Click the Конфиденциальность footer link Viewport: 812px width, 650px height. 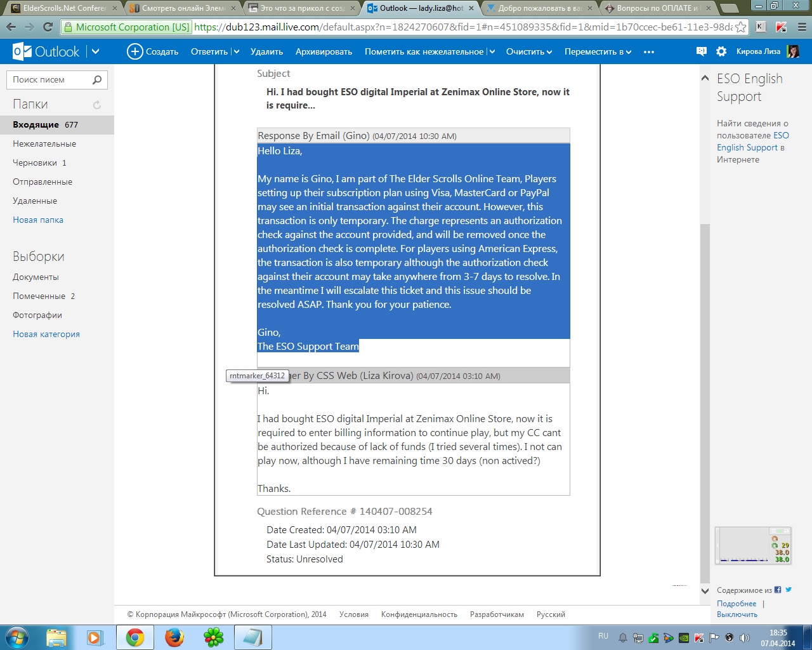pyautogui.click(x=419, y=614)
